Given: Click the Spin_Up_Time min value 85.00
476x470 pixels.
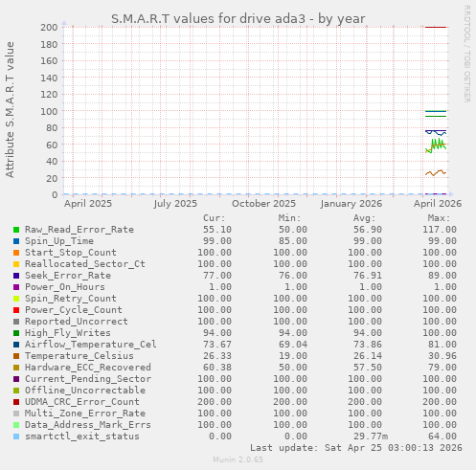Looking at the screenshot, I should pyautogui.click(x=293, y=241).
